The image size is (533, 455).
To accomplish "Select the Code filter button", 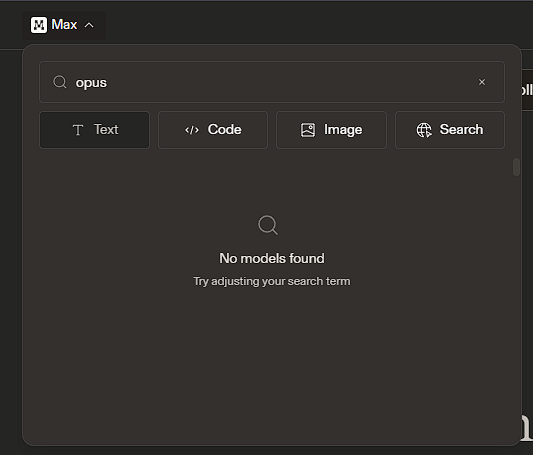I will [213, 130].
